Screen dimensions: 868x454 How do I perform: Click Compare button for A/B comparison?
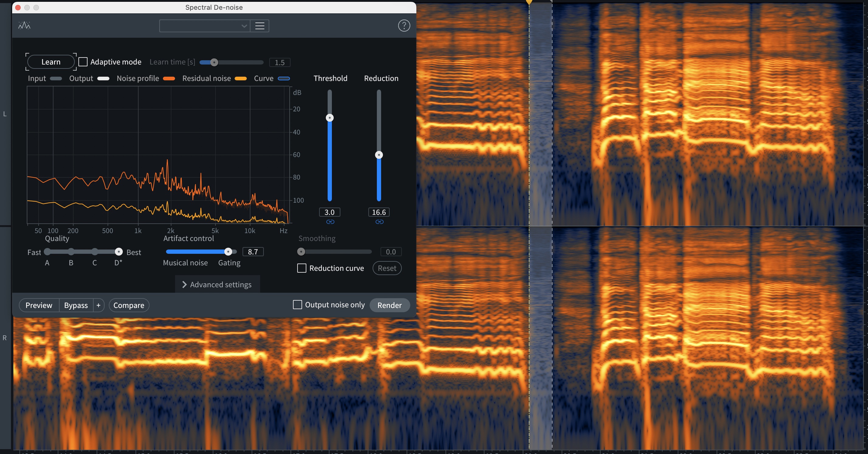point(129,305)
